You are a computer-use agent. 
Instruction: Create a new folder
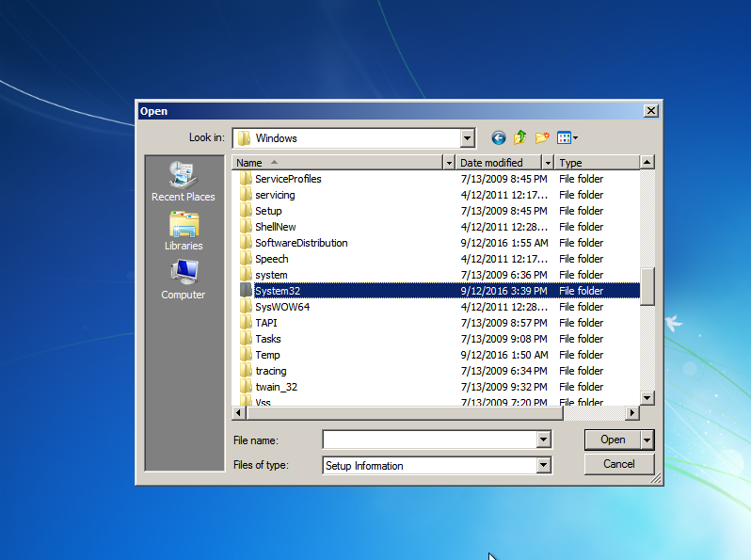[x=542, y=138]
